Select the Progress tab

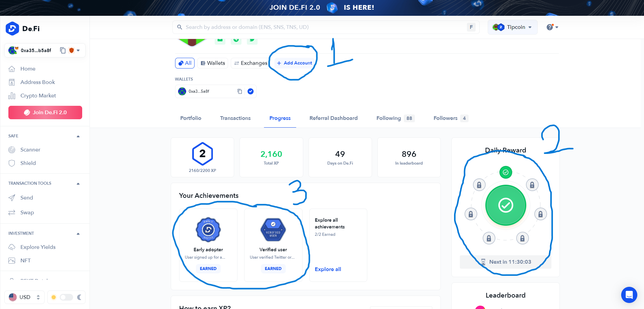280,118
